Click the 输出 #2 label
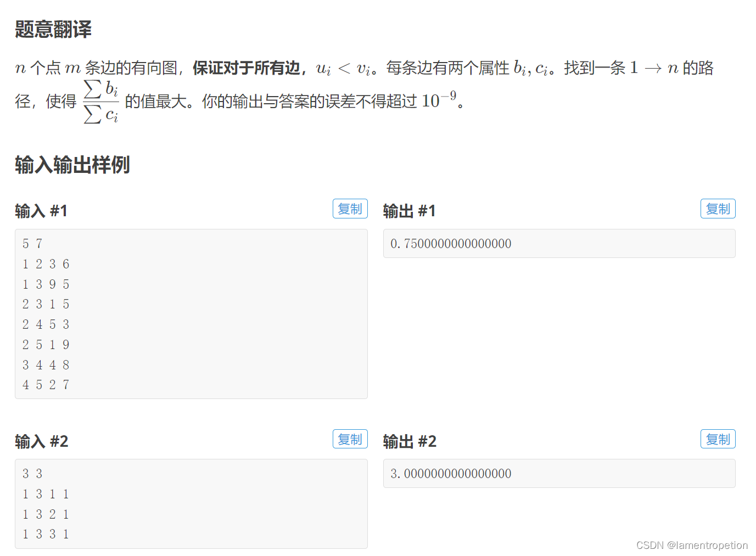The height and width of the screenshot is (556, 756). coord(410,441)
